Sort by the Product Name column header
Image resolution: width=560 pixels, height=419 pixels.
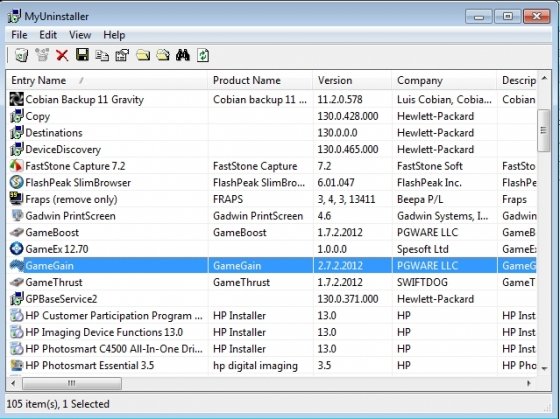[x=260, y=80]
